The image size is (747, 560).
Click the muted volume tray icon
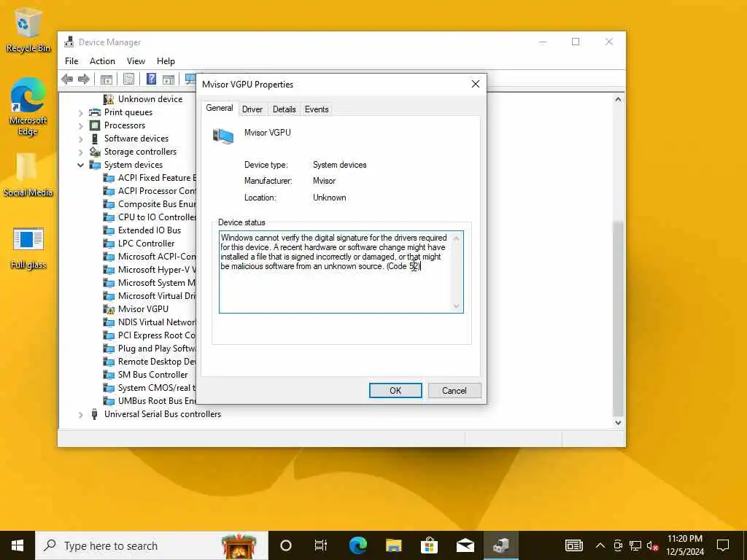pyautogui.click(x=652, y=545)
